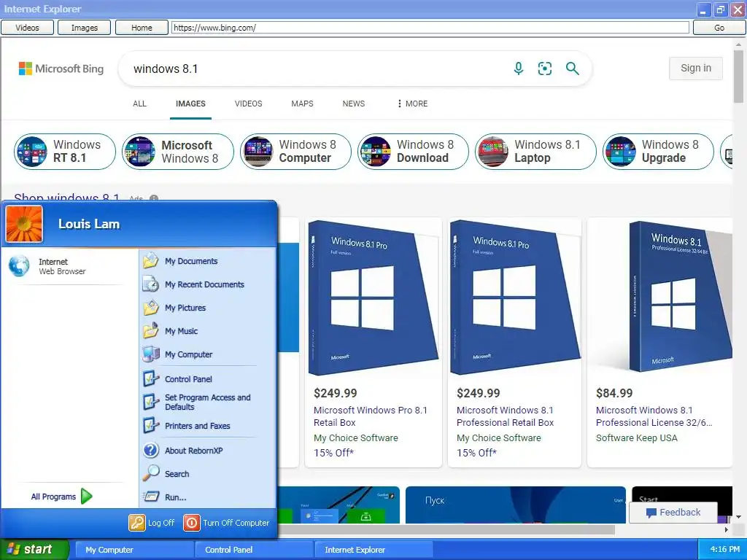Select the Windows 8 Computer suggestion chip
Viewport: 747px width, 560px height.
pyautogui.click(x=295, y=152)
